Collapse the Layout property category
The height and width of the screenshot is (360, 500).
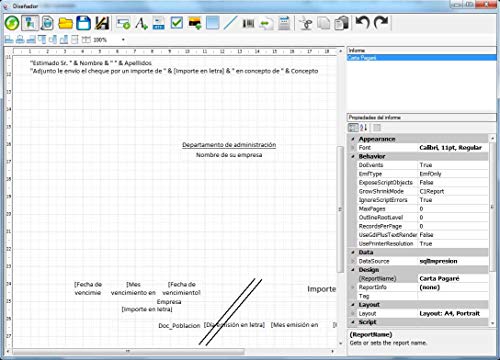point(353,305)
